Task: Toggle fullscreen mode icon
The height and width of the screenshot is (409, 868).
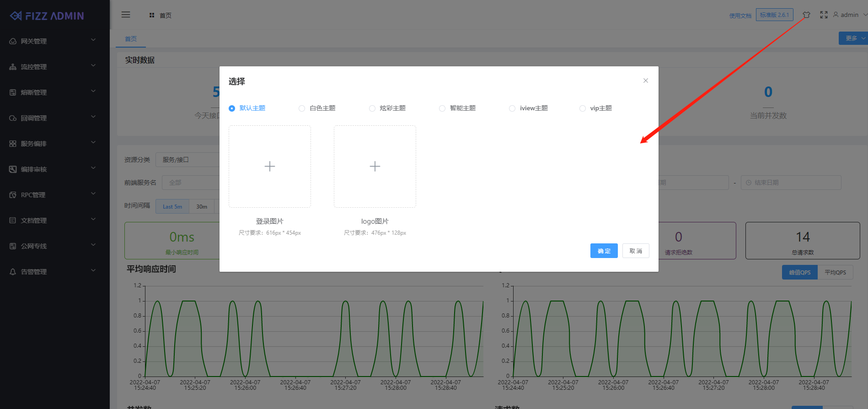Action: 824,15
